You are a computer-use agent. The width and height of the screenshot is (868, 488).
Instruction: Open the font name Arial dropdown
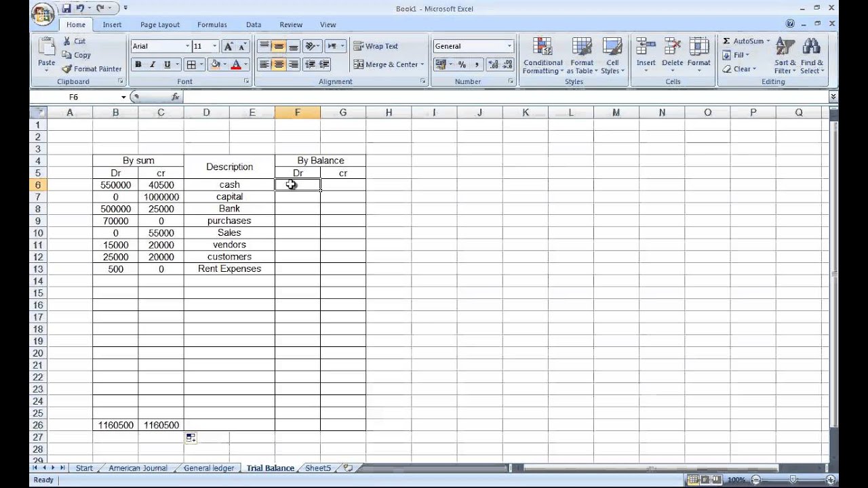[188, 46]
